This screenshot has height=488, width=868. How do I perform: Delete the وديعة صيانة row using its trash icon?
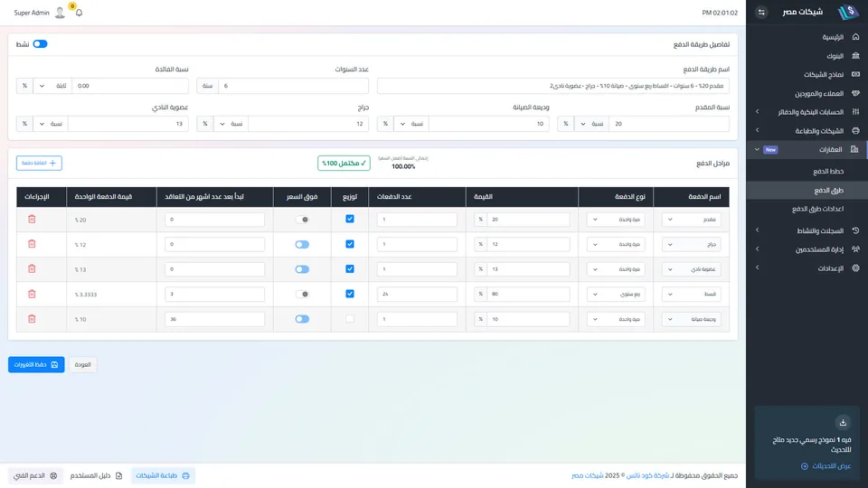click(32, 319)
